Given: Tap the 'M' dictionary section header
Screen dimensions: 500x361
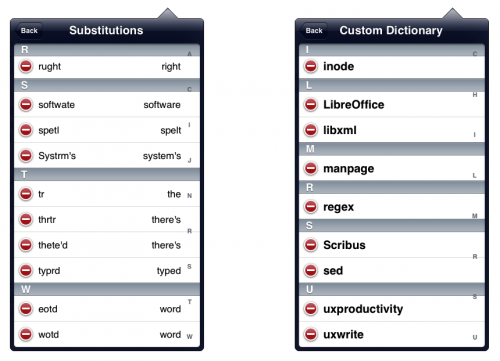Looking at the screenshot, I should (x=392, y=149).
